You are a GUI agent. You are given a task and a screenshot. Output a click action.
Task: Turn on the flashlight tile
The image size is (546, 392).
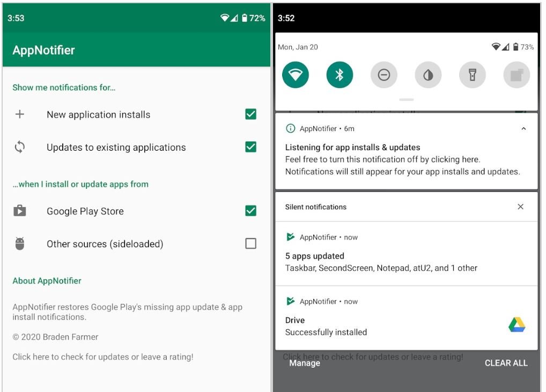click(472, 75)
